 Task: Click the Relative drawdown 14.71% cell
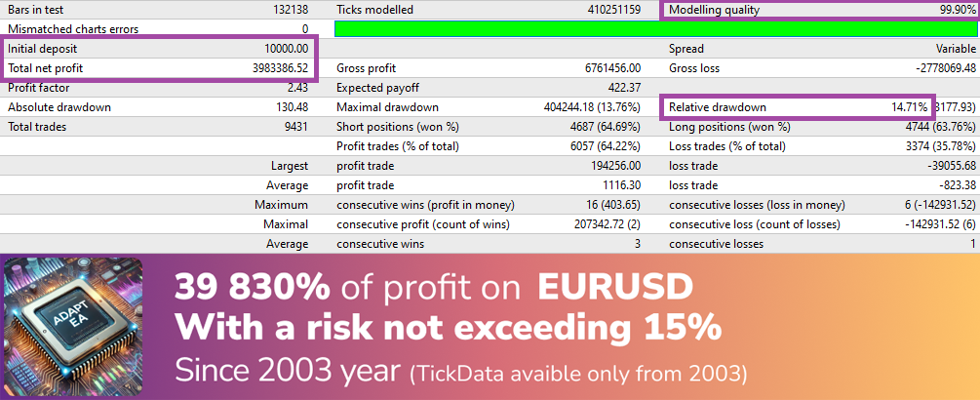(x=798, y=107)
